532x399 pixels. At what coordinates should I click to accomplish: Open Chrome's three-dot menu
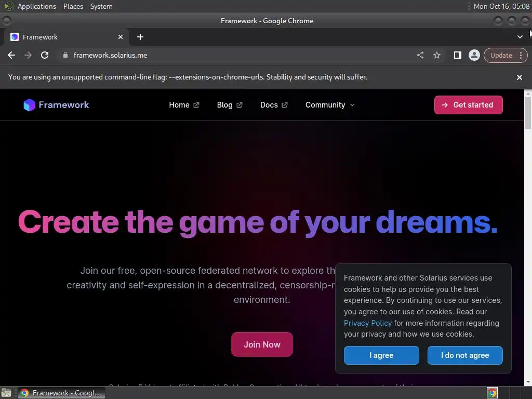tap(521, 55)
